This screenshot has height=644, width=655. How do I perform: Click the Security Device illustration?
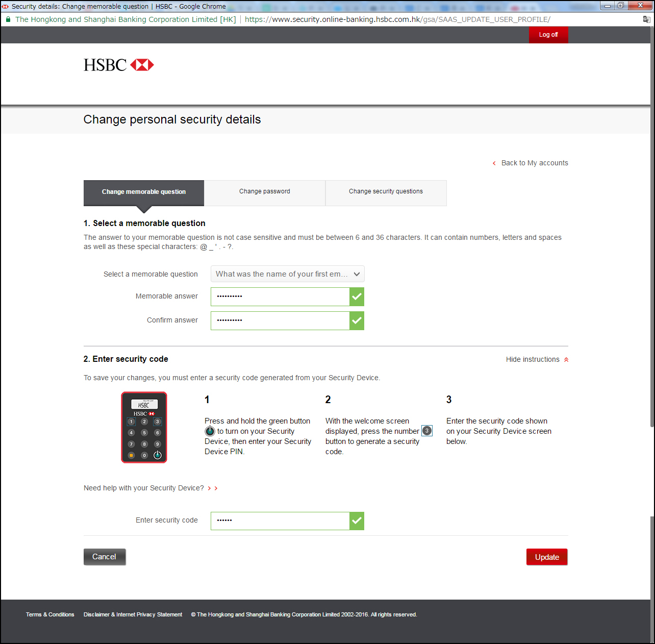(x=144, y=427)
